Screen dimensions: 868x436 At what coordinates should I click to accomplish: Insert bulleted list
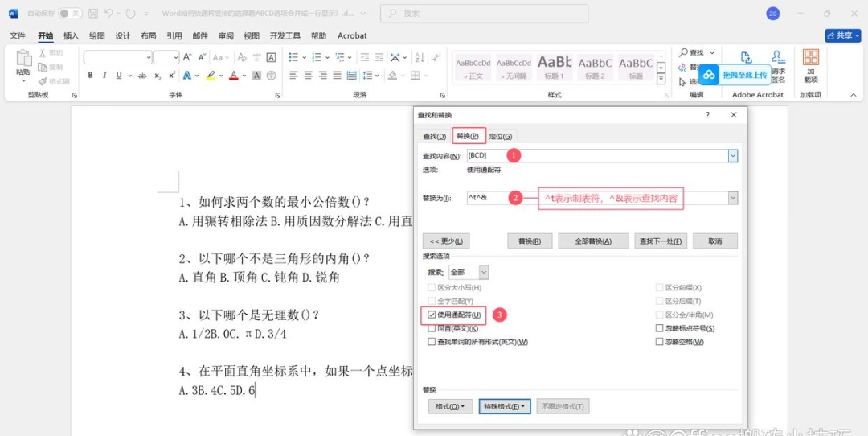293,57
